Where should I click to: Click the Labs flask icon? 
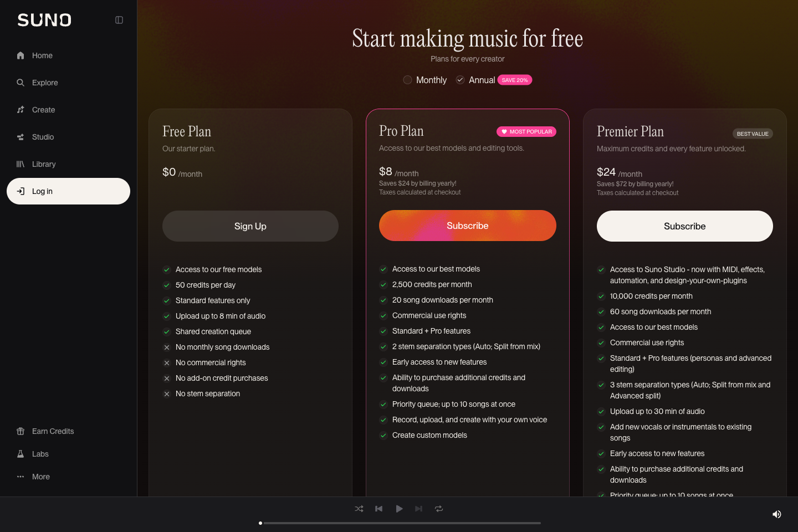coord(21,454)
